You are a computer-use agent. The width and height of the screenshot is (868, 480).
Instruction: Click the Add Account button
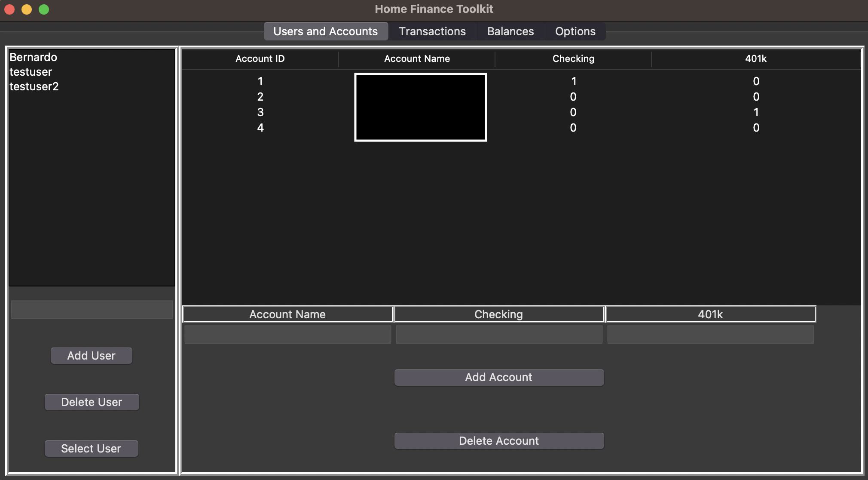pyautogui.click(x=499, y=377)
